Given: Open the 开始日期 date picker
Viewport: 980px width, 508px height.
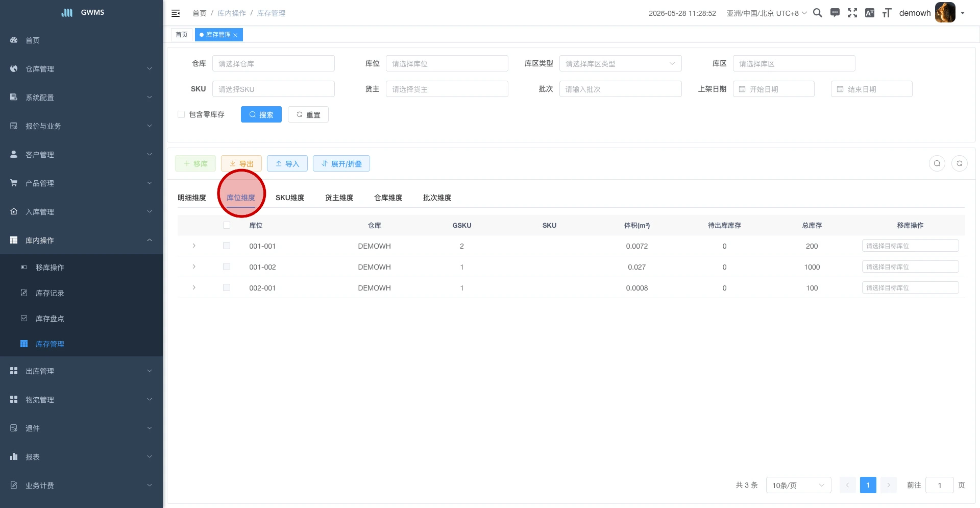Looking at the screenshot, I should 774,89.
